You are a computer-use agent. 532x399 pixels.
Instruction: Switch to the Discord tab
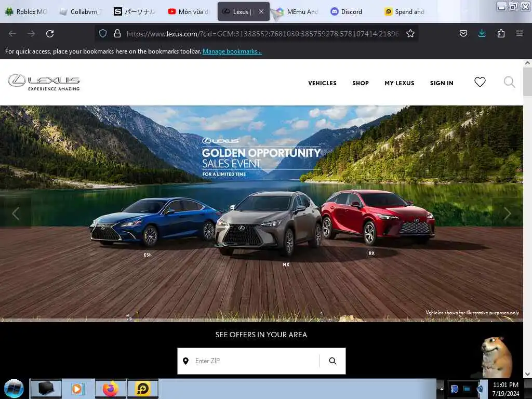click(352, 11)
